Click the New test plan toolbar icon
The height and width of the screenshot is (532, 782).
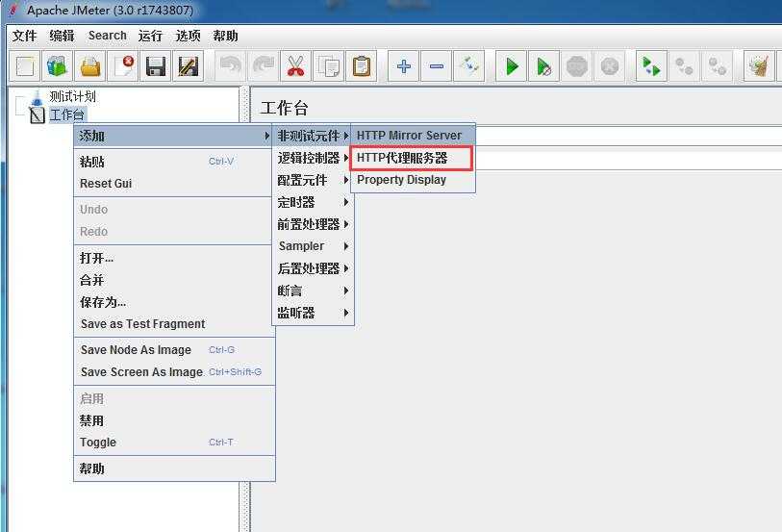pos(25,65)
